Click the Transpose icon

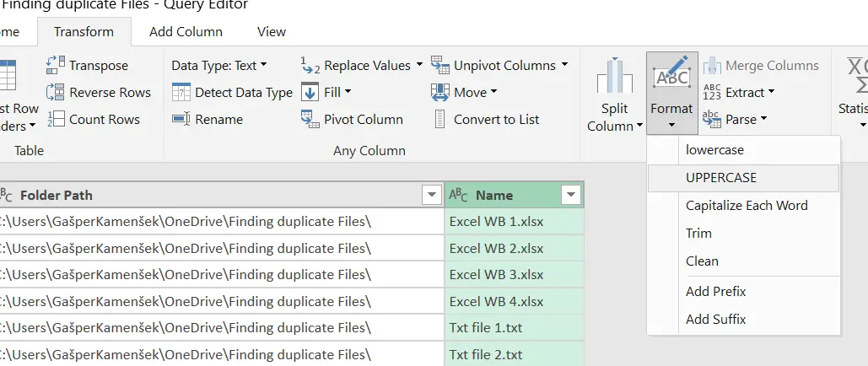point(56,65)
